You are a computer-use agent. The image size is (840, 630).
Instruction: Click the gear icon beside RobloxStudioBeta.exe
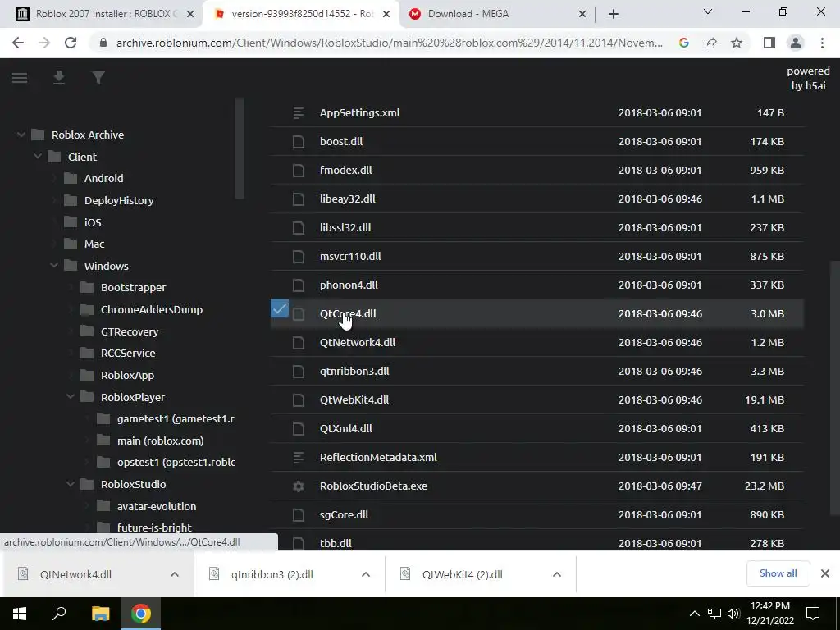point(299,486)
